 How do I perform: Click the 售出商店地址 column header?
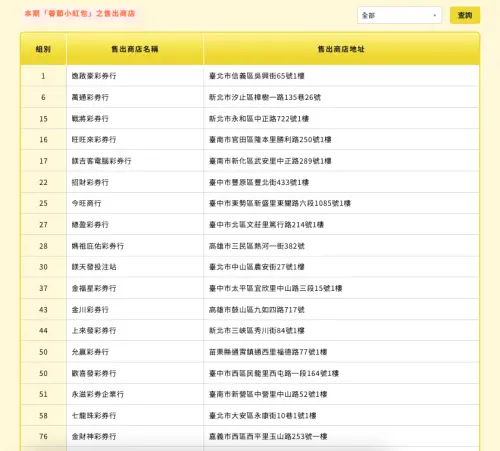coord(341,49)
